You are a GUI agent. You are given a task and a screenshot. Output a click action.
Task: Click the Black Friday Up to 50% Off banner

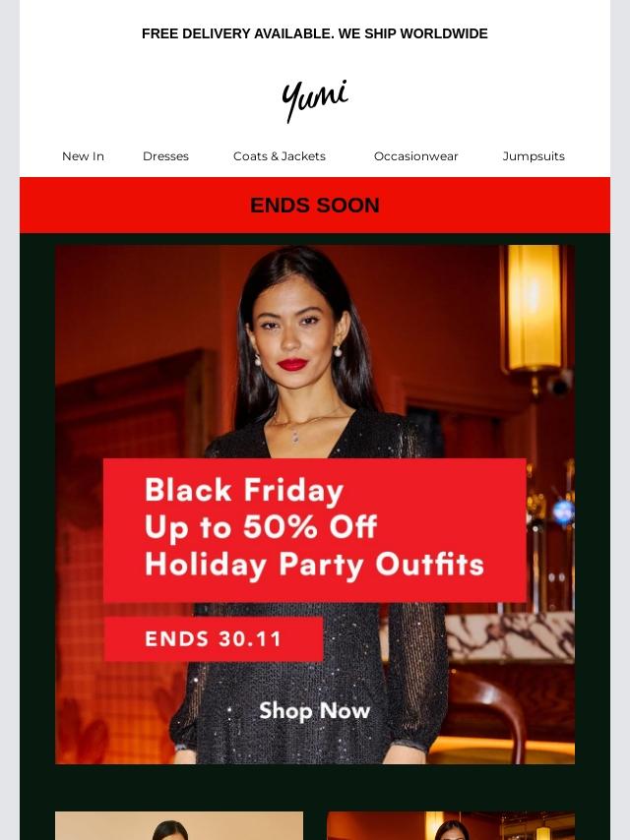tap(315, 530)
